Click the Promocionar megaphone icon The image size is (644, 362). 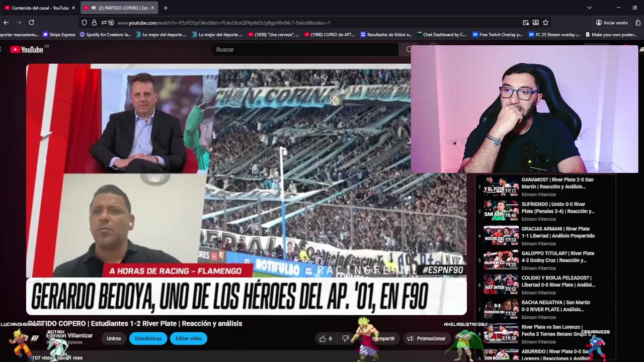click(411, 338)
